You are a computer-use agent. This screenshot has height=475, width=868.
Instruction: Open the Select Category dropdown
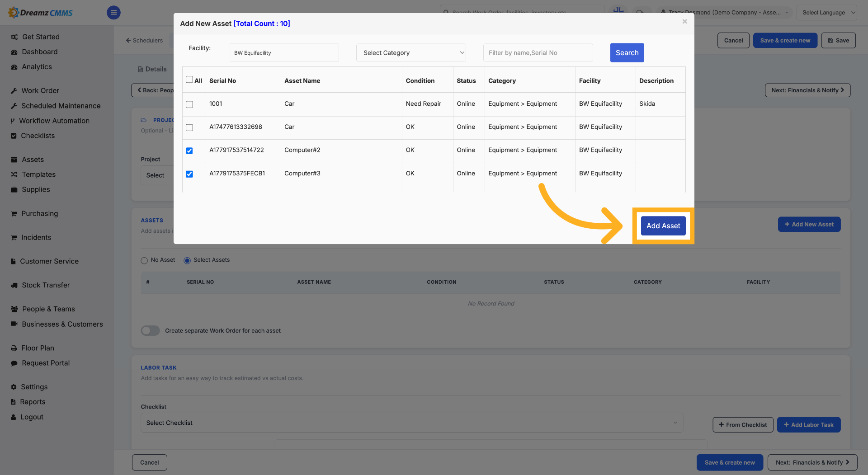(x=411, y=53)
